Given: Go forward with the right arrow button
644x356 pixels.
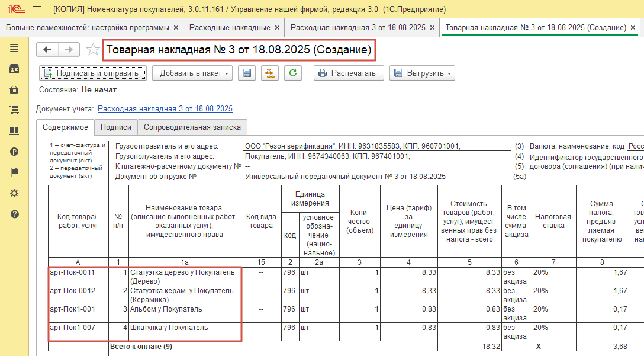Looking at the screenshot, I should tap(69, 50).
